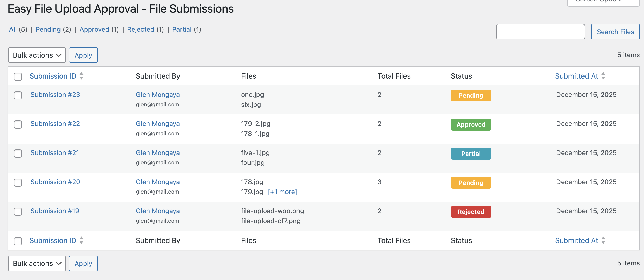Click the footer Submission ID sort arrow
The image size is (644, 280).
pos(82,240)
